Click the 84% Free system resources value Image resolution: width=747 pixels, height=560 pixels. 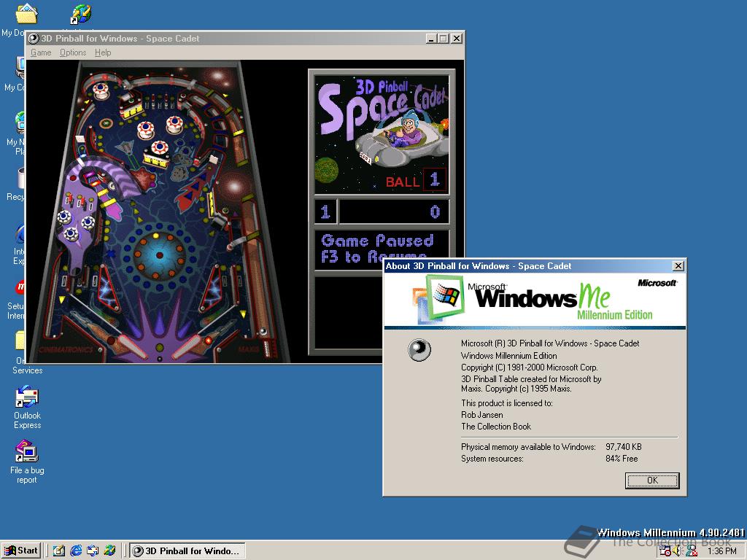622,459
